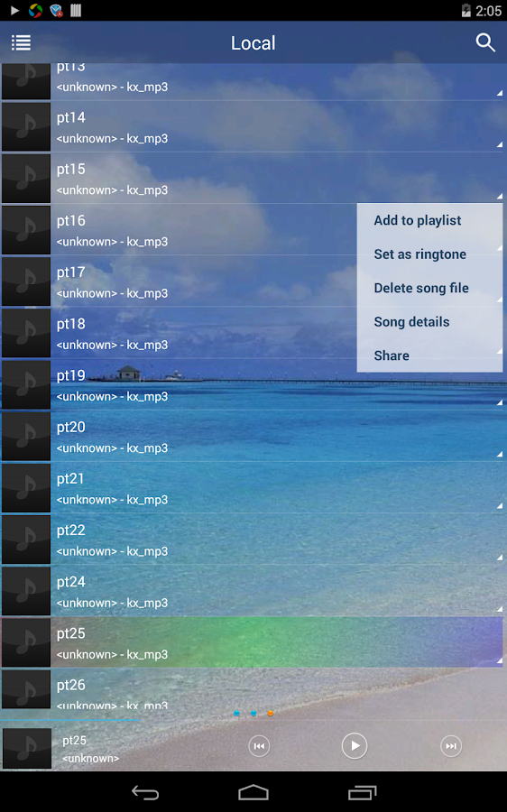This screenshot has height=812, width=507.
Task: Click album art thumbnail of pt18
Action: (26, 333)
